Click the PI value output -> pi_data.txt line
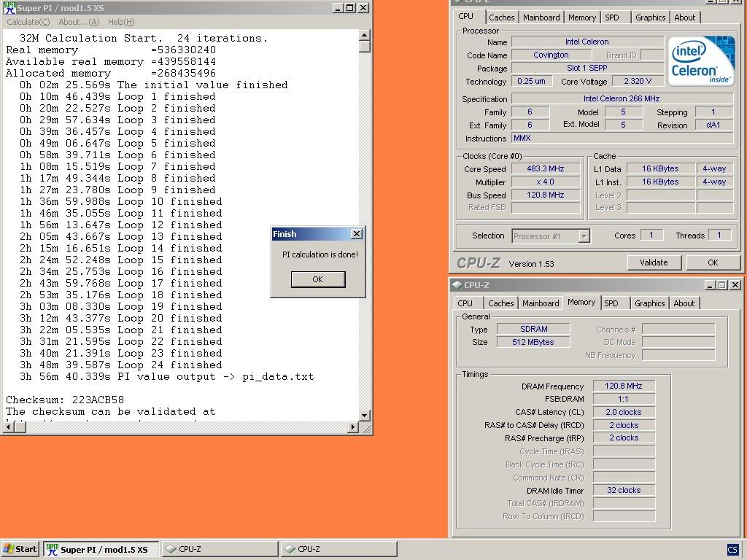The image size is (747, 560). click(x=167, y=377)
